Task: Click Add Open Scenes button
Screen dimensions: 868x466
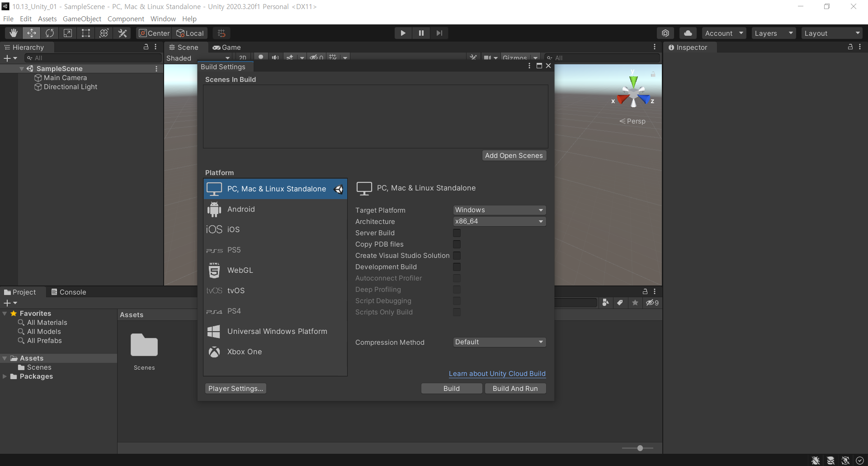Action: pyautogui.click(x=514, y=155)
